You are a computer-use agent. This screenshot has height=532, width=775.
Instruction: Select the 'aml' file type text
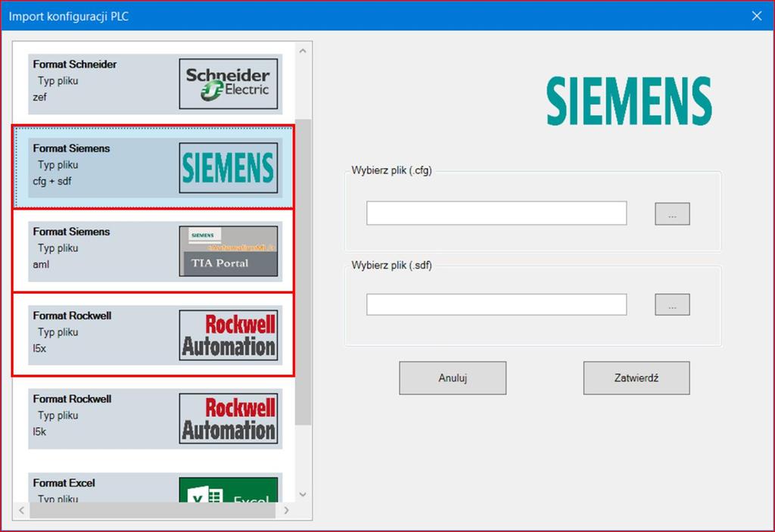[x=41, y=265]
